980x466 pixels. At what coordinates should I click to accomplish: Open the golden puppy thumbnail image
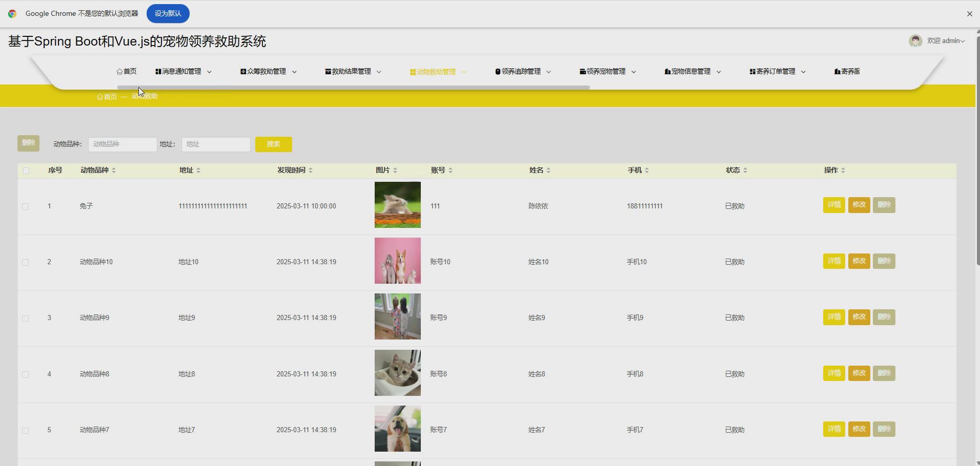point(398,429)
